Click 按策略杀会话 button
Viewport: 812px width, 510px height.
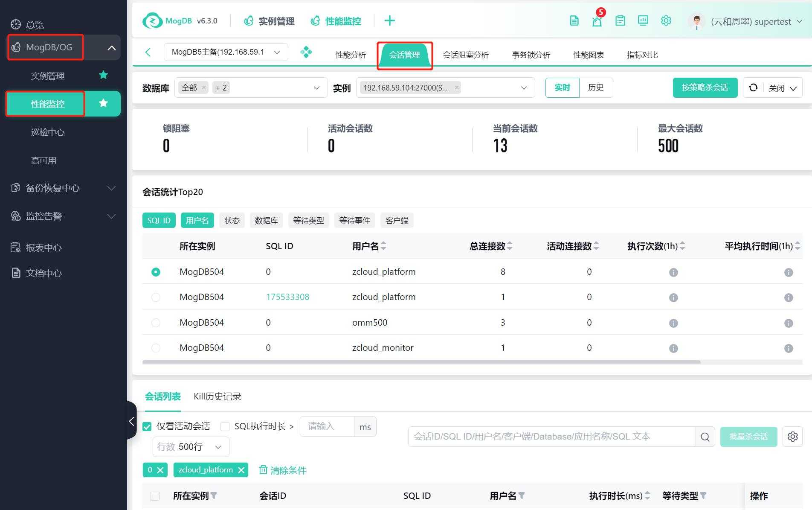[705, 87]
